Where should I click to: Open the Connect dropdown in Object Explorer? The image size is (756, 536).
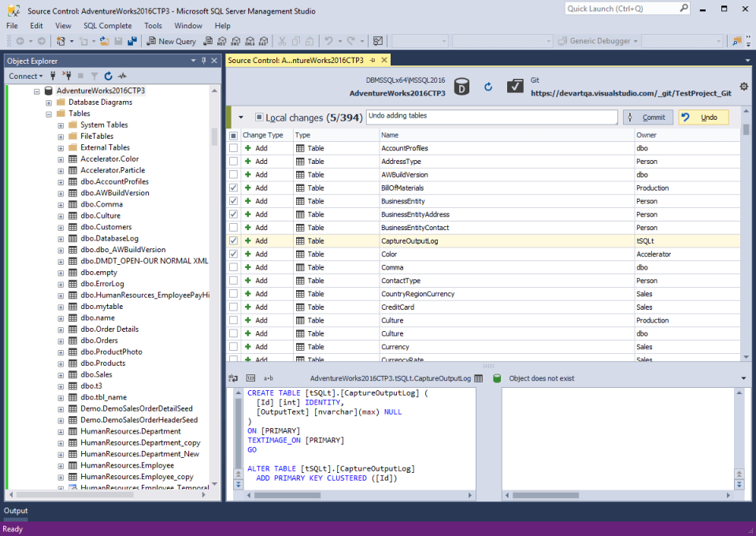[26, 76]
